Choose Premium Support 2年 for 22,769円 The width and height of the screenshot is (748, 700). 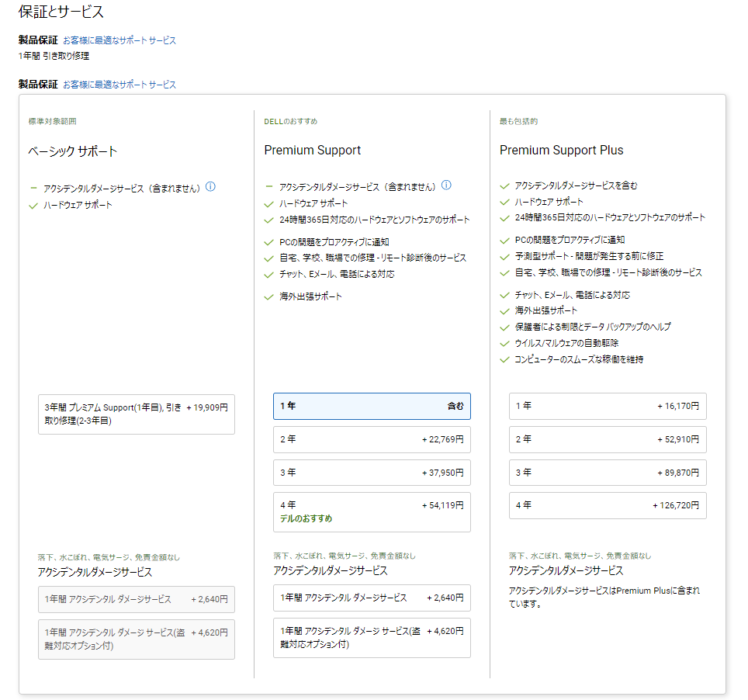(x=372, y=439)
